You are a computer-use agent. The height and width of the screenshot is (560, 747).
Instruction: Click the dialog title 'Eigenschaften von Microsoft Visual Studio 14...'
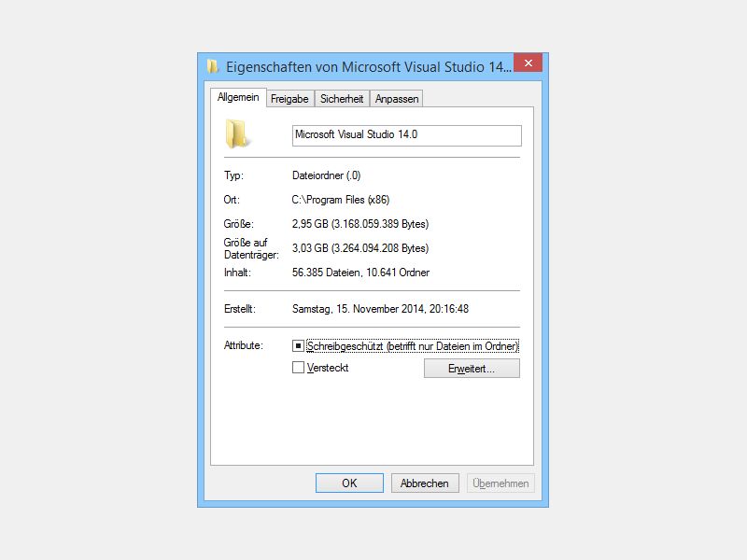(x=369, y=66)
